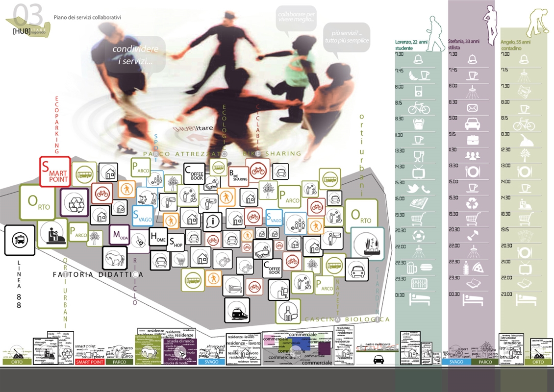
Task: Select Lorenzo's 23.30 audio mixer icon
Action: (419, 283)
